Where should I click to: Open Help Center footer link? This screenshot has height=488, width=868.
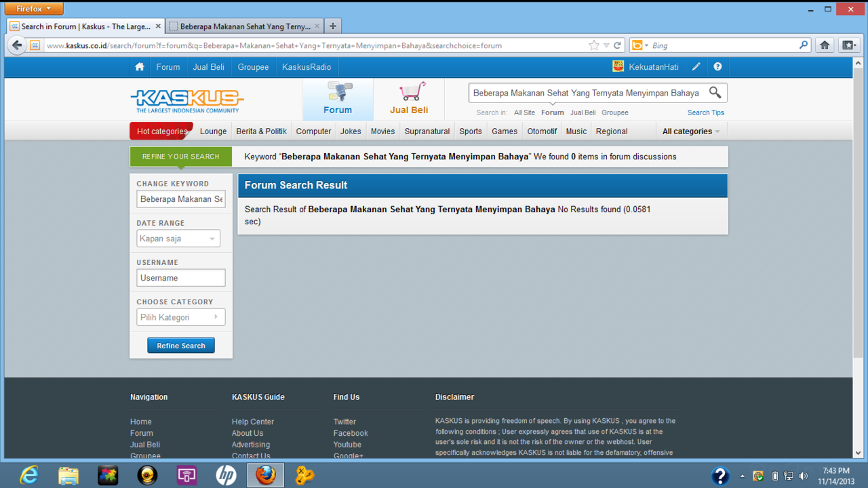[x=253, y=422]
